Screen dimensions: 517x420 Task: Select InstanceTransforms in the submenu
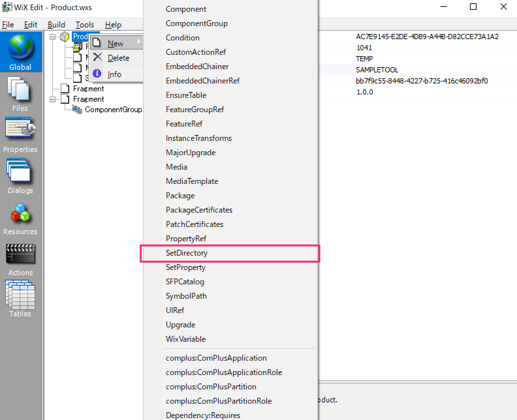pyautogui.click(x=230, y=138)
